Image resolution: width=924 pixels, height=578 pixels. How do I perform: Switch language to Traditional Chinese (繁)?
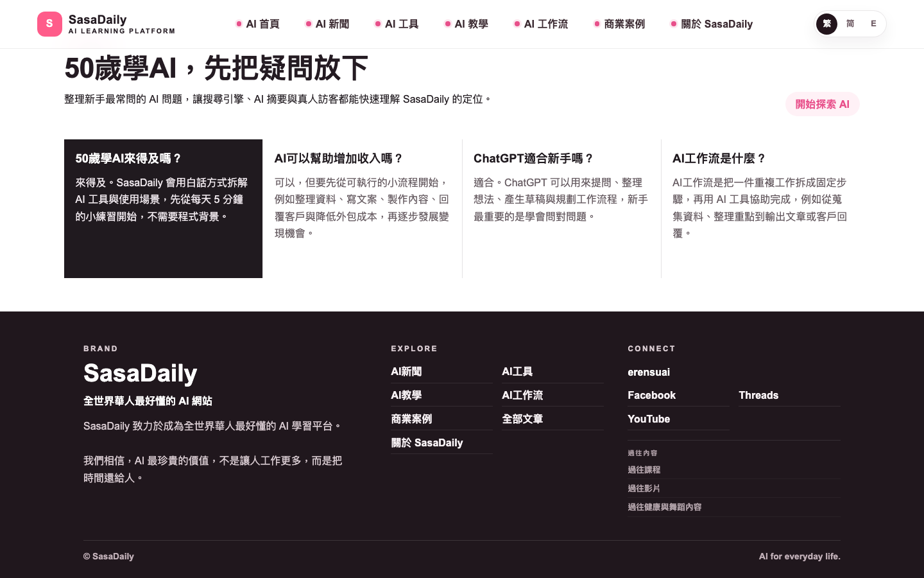click(826, 24)
